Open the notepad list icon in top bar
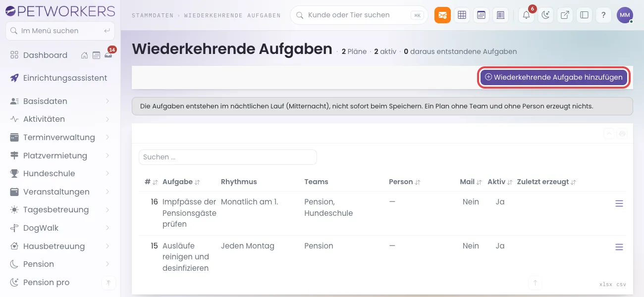The height and width of the screenshot is (297, 644). pos(500,15)
